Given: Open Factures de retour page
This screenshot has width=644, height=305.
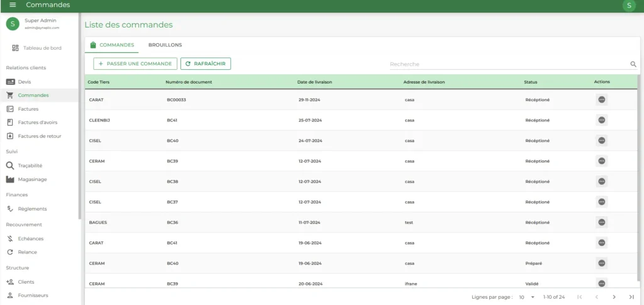Looking at the screenshot, I should (40, 136).
